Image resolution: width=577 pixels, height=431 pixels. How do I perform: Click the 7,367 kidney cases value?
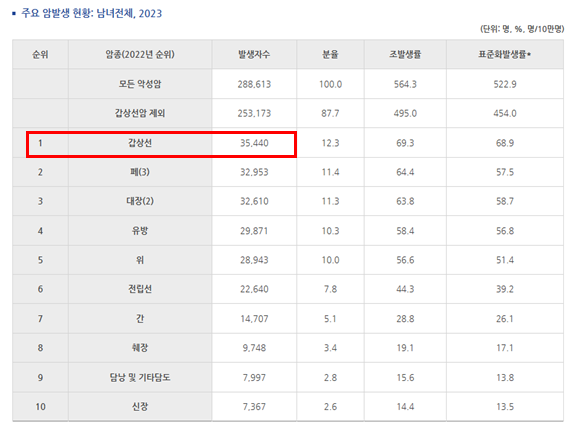[x=254, y=407]
